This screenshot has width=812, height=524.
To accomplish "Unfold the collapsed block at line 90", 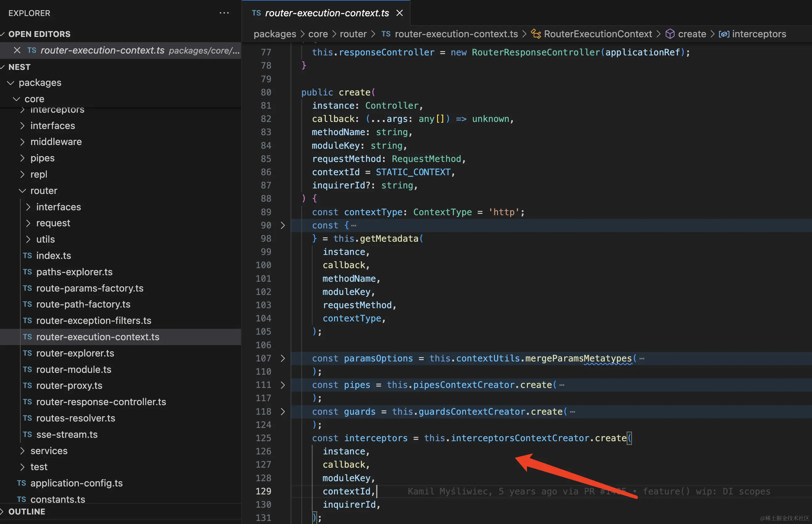I will point(282,225).
